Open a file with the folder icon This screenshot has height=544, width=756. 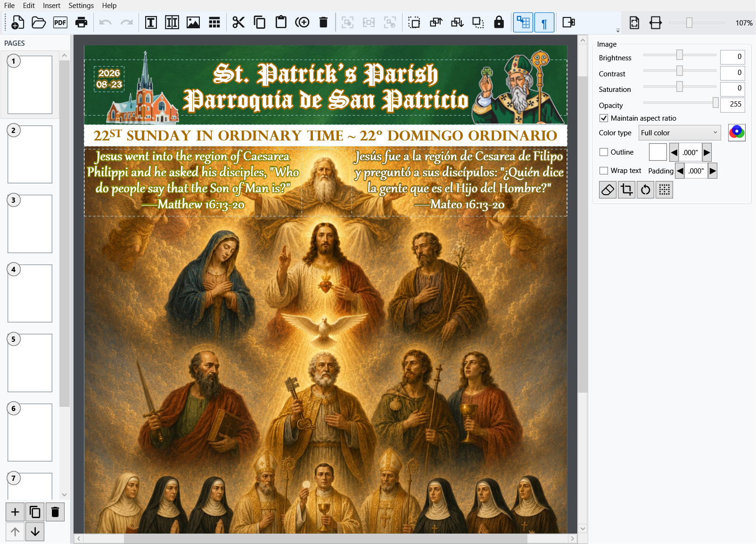[x=39, y=22]
